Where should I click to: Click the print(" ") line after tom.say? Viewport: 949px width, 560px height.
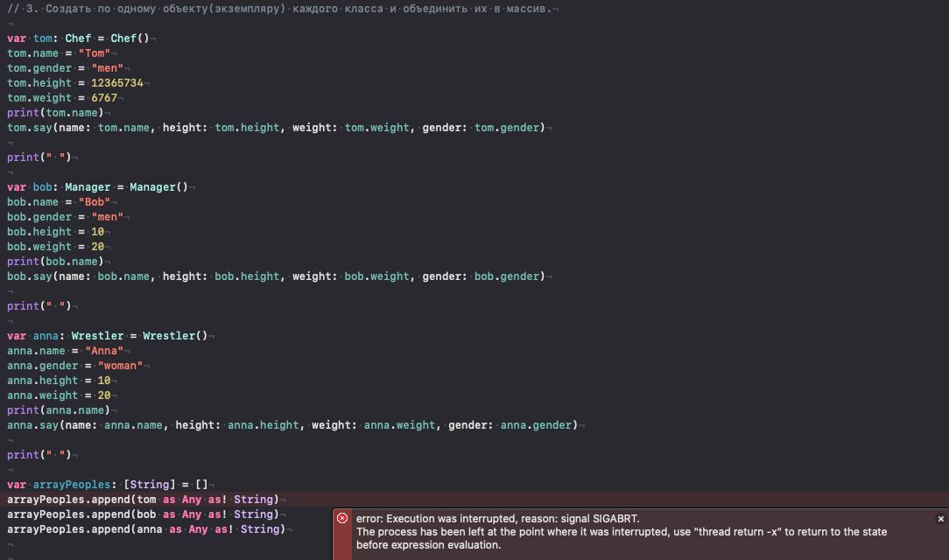click(39, 157)
